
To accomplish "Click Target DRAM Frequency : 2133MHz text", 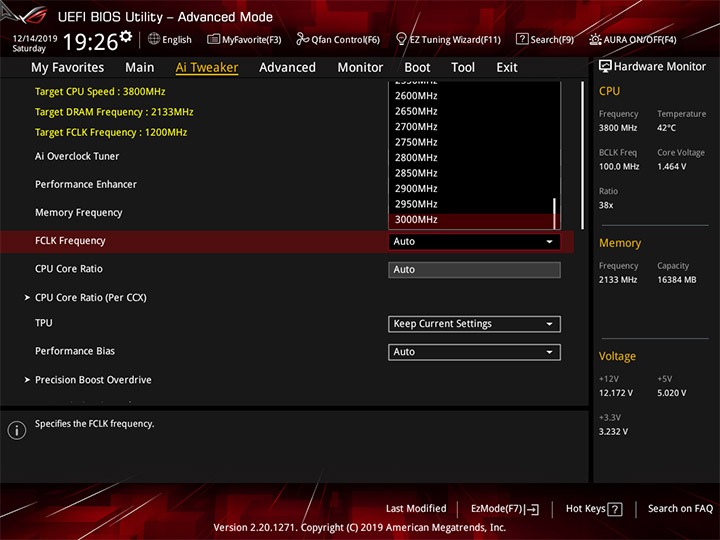I will click(114, 112).
